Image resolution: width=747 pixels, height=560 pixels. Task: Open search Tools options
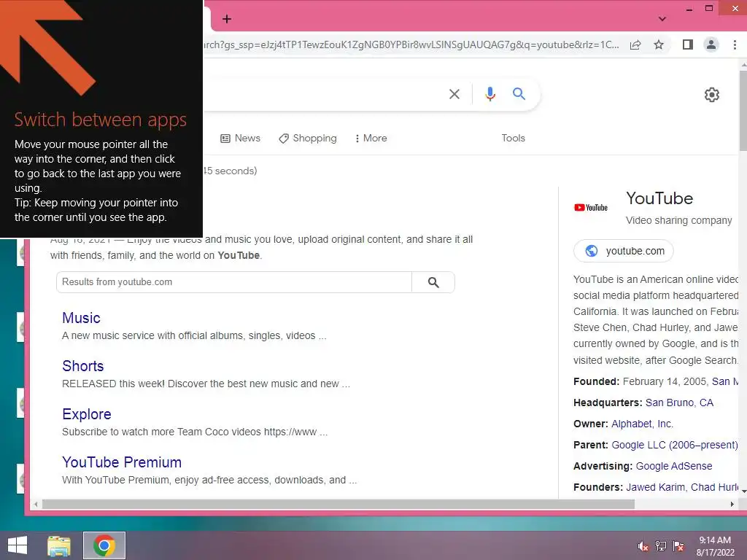(x=513, y=138)
